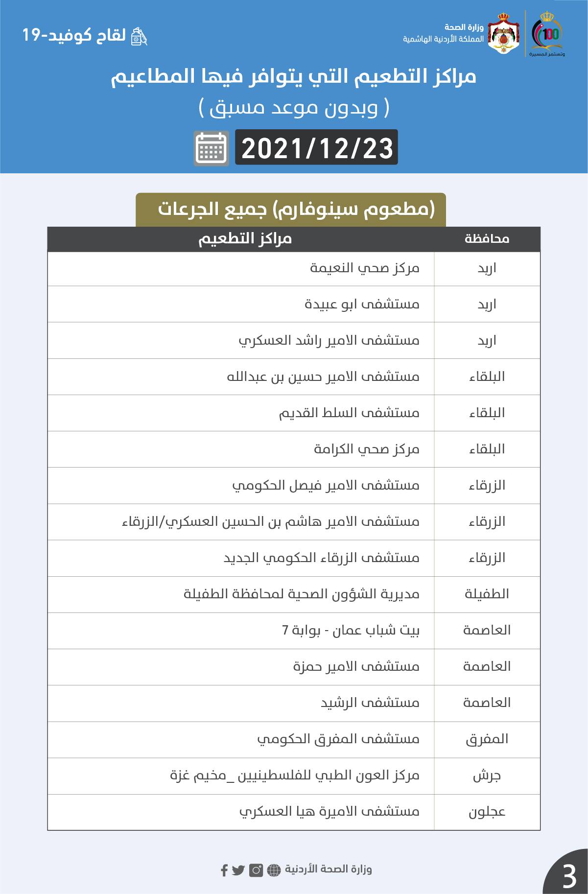
Task: Click the 100 centennial logo
Action: 547,33
